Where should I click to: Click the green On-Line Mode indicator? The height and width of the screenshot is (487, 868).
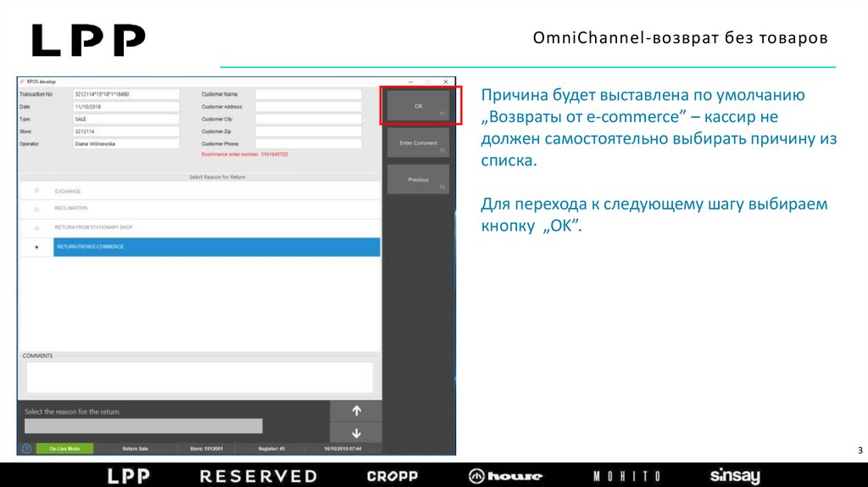(64, 448)
